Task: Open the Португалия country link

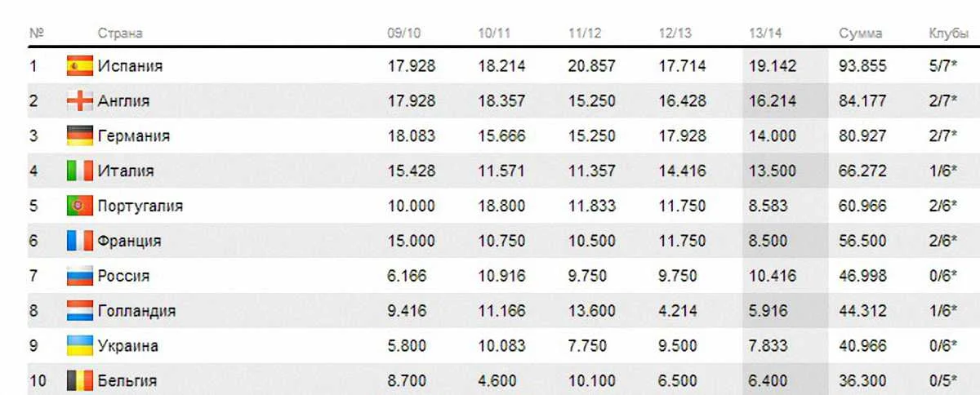Action: coord(140,206)
